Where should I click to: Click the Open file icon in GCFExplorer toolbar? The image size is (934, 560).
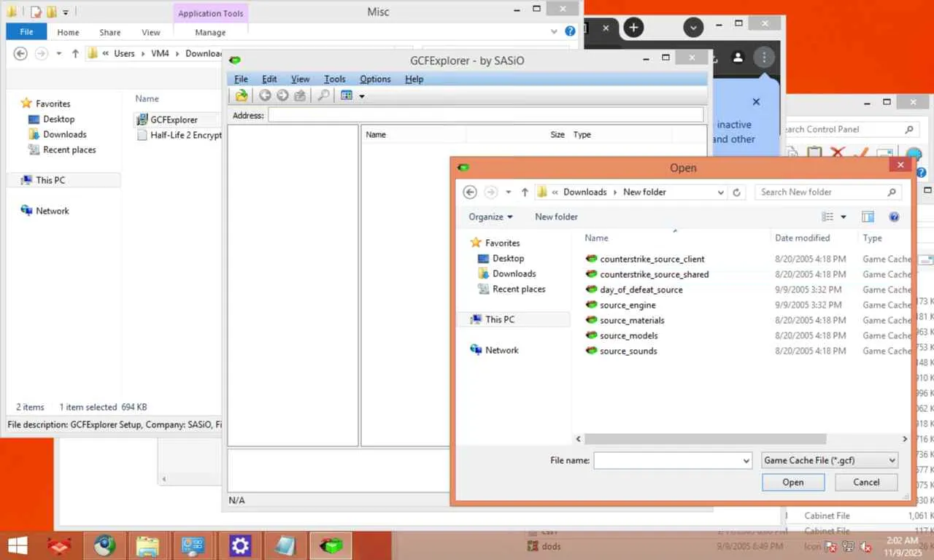(x=242, y=96)
